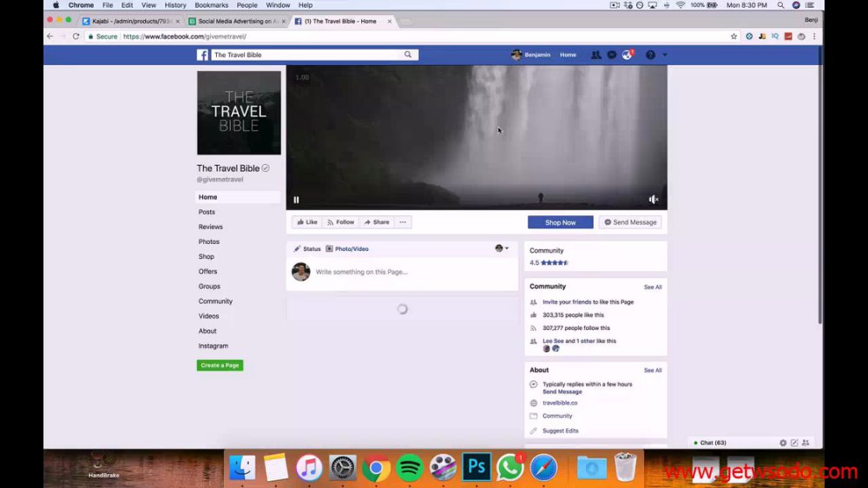Screen dimensions: 868x488
Task: Click Invite your friends to like this Page
Action: click(588, 302)
